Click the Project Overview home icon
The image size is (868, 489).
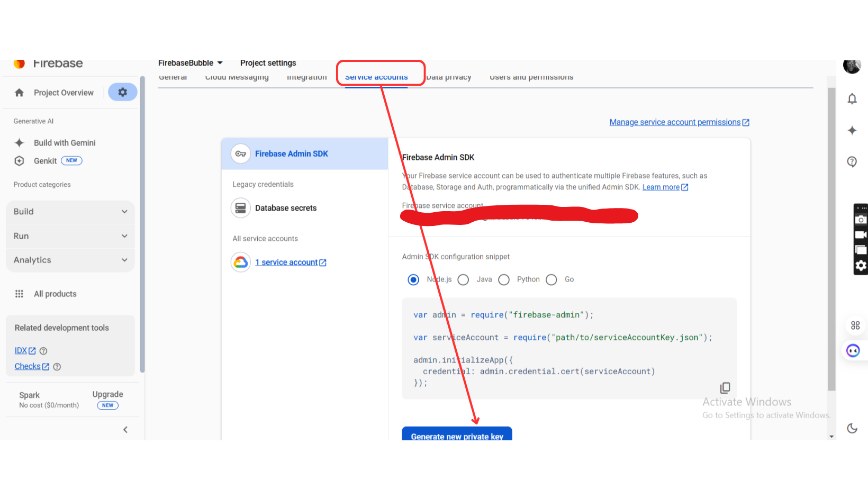click(x=20, y=93)
